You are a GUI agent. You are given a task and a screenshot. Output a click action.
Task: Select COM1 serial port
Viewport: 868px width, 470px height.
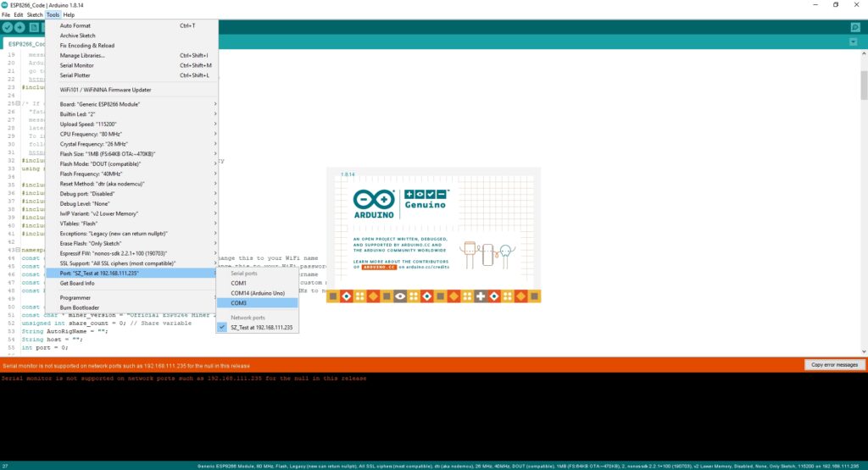[x=258, y=283]
